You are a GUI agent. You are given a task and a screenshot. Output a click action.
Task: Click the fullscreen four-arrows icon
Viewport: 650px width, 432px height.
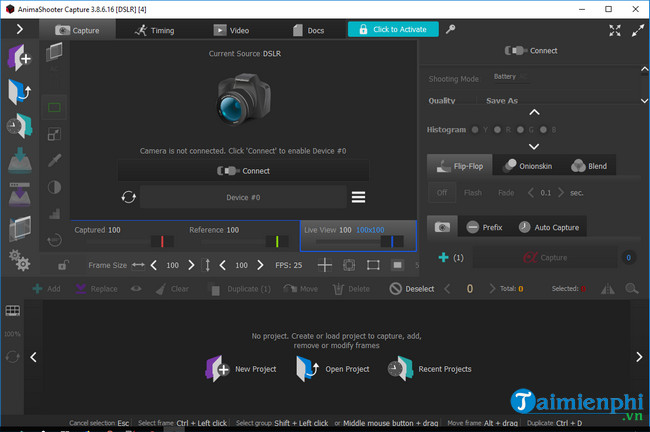(x=615, y=30)
